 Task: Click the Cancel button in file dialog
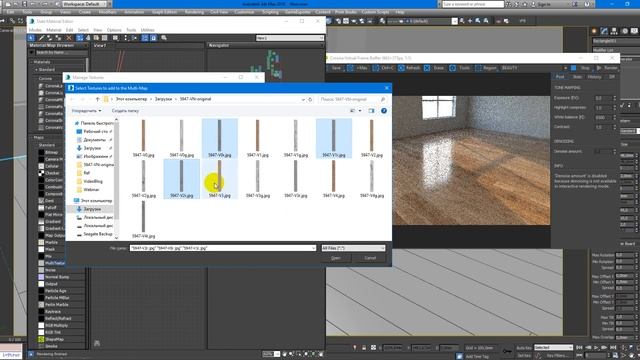point(370,258)
